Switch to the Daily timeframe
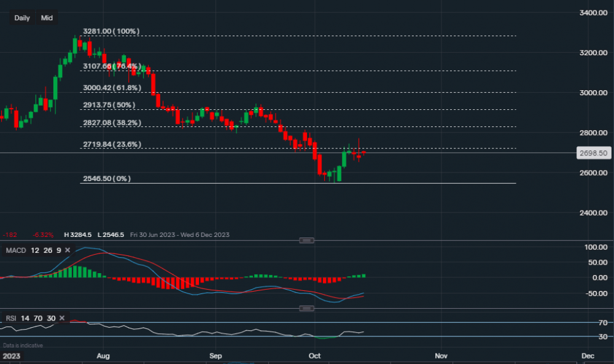This screenshot has height=364, width=614. pyautogui.click(x=21, y=18)
